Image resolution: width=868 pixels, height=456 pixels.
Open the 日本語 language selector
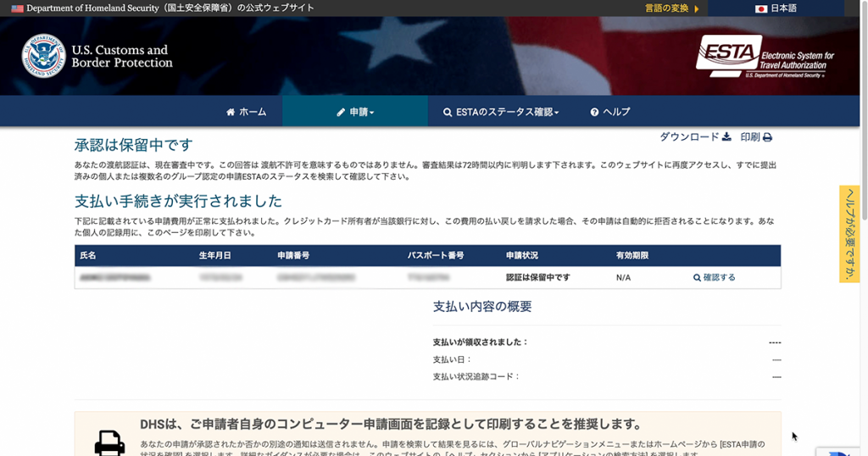click(776, 8)
